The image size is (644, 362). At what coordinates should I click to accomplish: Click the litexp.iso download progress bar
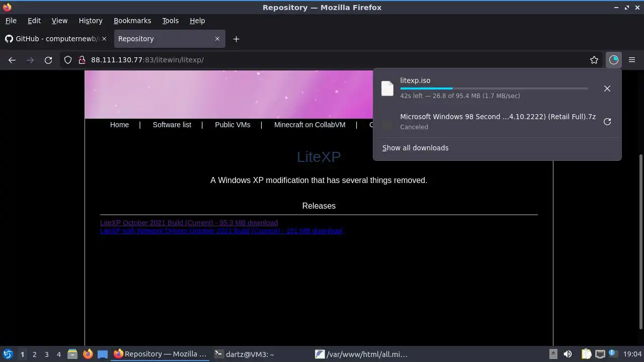(494, 88)
